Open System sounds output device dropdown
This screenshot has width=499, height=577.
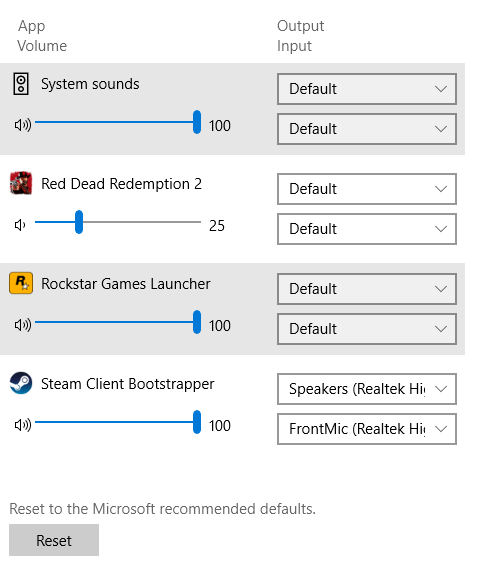pos(367,89)
